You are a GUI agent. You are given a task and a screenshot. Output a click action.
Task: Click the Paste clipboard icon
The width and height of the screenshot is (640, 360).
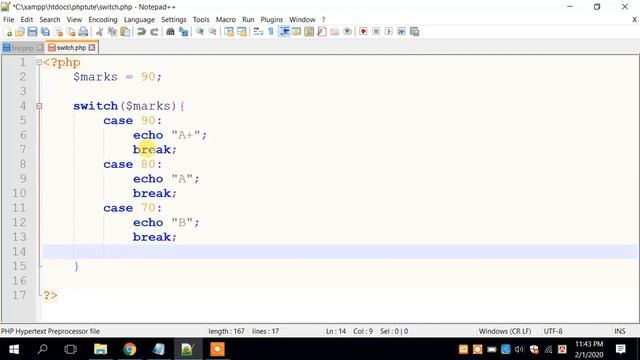pyautogui.click(x=125, y=32)
